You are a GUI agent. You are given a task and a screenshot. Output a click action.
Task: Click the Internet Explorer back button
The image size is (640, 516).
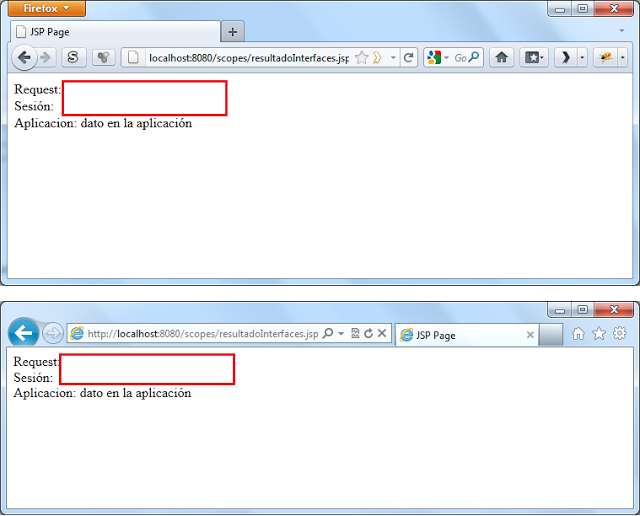(x=24, y=333)
